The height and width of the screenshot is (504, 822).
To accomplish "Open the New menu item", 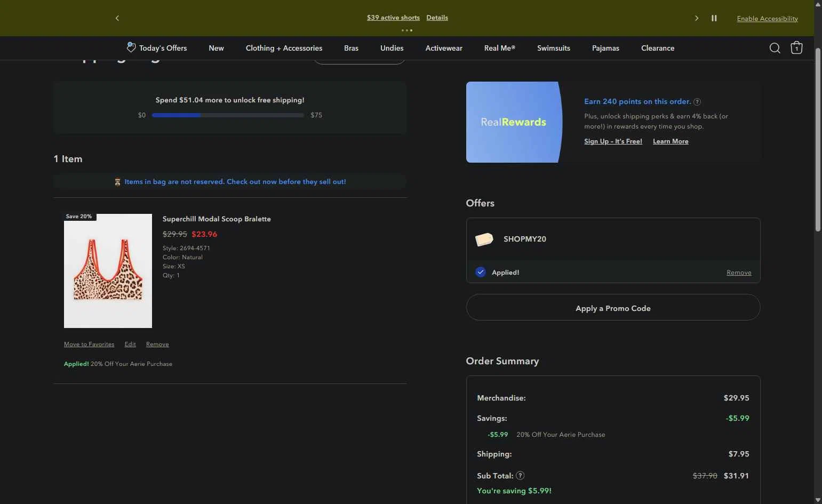I will (216, 48).
